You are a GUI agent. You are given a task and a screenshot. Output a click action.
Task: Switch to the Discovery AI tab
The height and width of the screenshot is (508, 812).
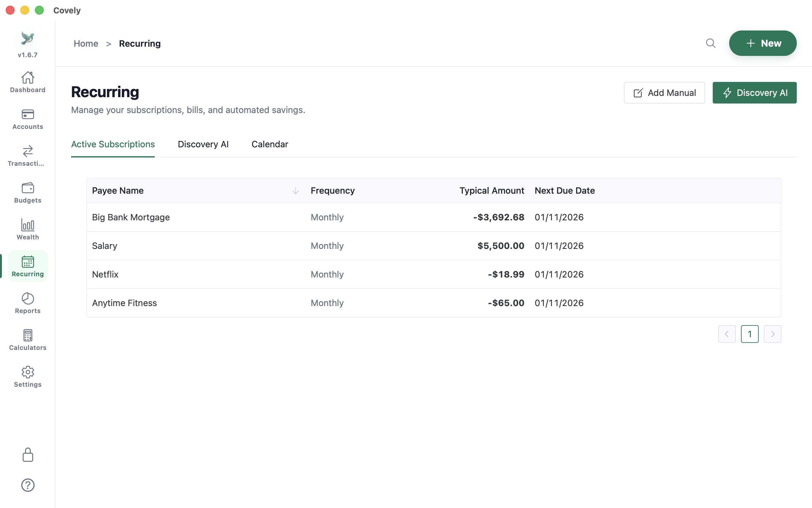point(203,144)
